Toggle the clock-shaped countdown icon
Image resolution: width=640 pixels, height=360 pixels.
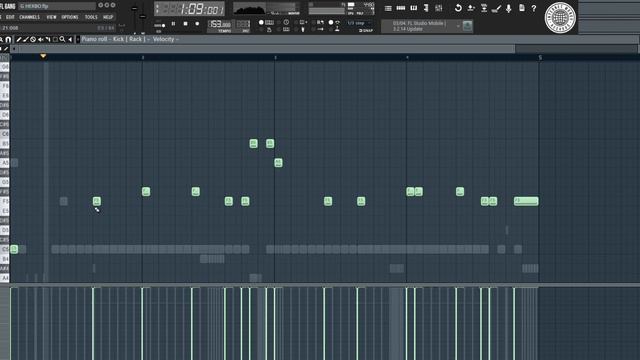tap(286, 22)
